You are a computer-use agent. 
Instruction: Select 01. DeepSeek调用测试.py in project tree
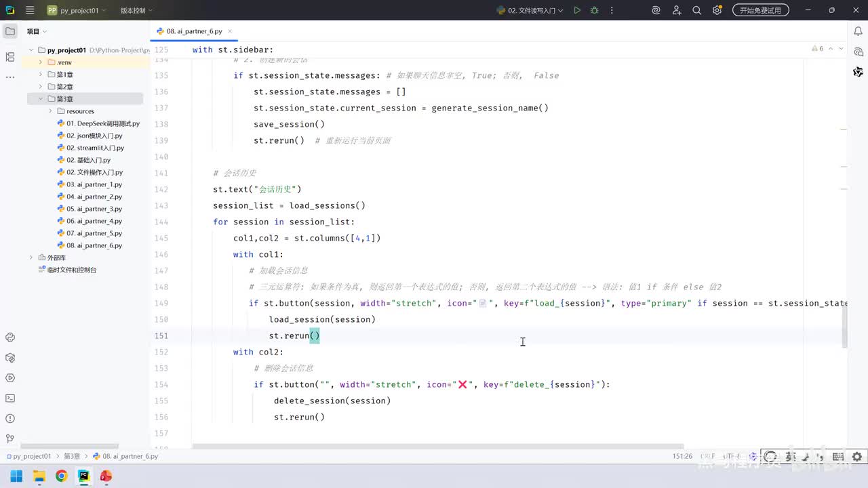click(x=98, y=123)
